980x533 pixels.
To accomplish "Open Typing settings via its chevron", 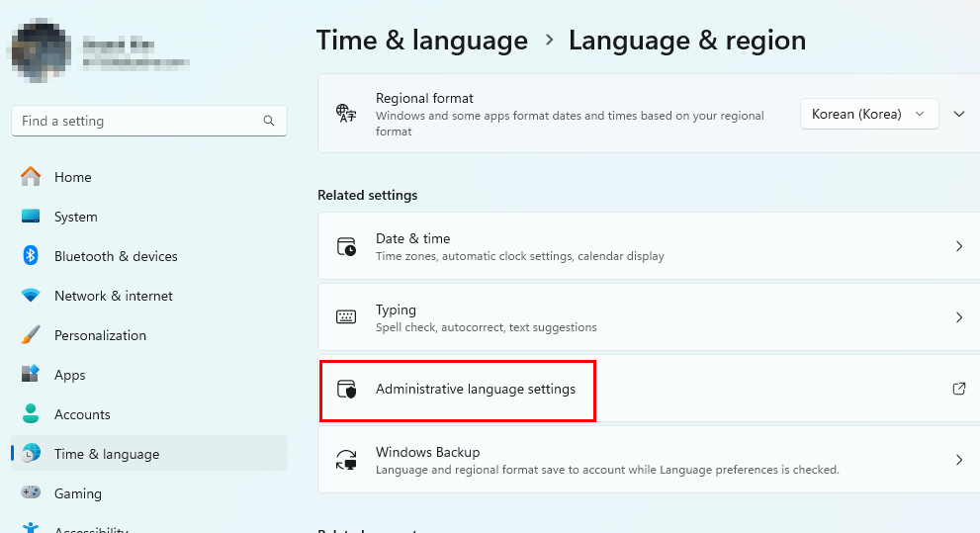I will click(x=959, y=317).
